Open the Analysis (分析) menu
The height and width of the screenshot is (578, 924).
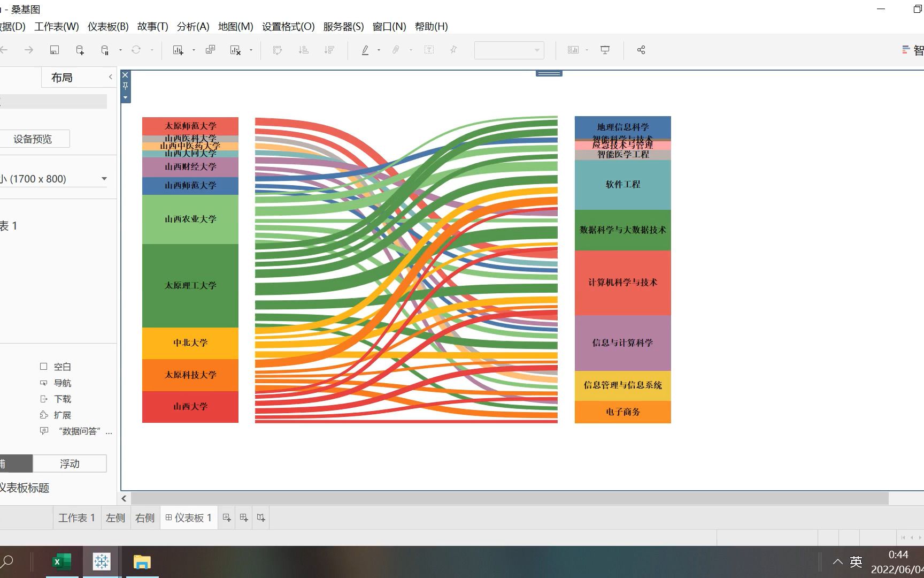click(x=193, y=26)
